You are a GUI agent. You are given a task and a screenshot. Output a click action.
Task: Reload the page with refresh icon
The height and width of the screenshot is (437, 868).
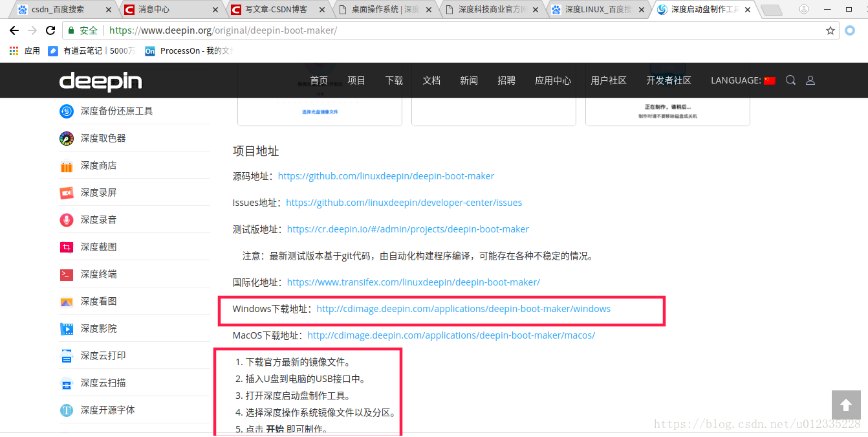[50, 30]
